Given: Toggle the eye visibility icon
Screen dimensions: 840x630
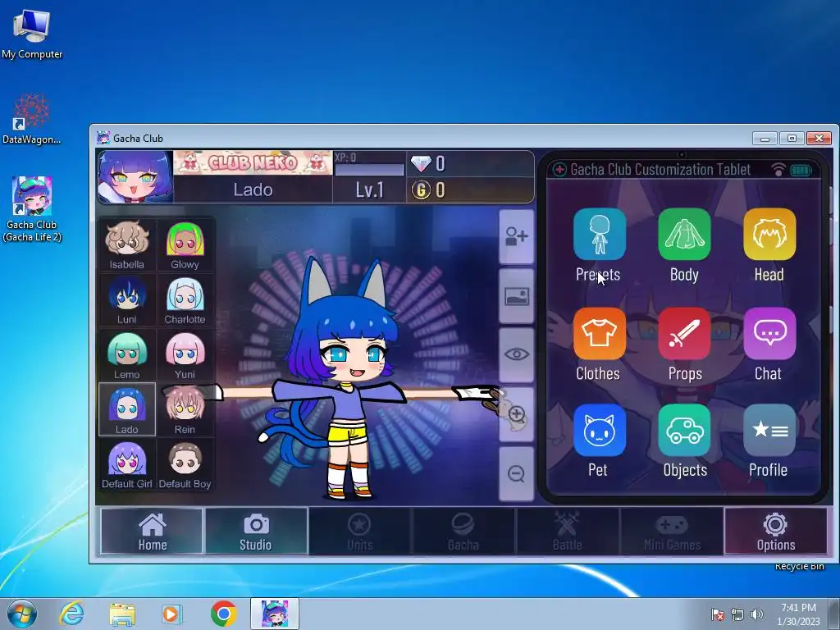Looking at the screenshot, I should [517, 354].
